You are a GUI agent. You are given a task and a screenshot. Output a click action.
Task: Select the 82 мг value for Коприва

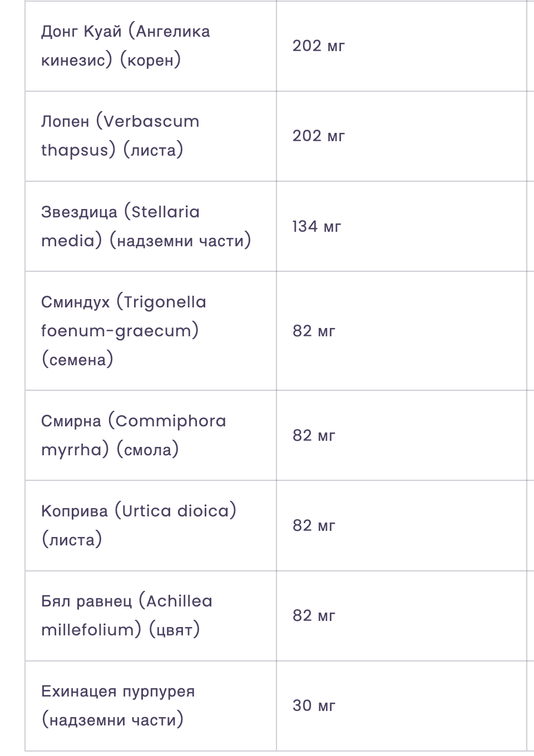pyautogui.click(x=314, y=526)
